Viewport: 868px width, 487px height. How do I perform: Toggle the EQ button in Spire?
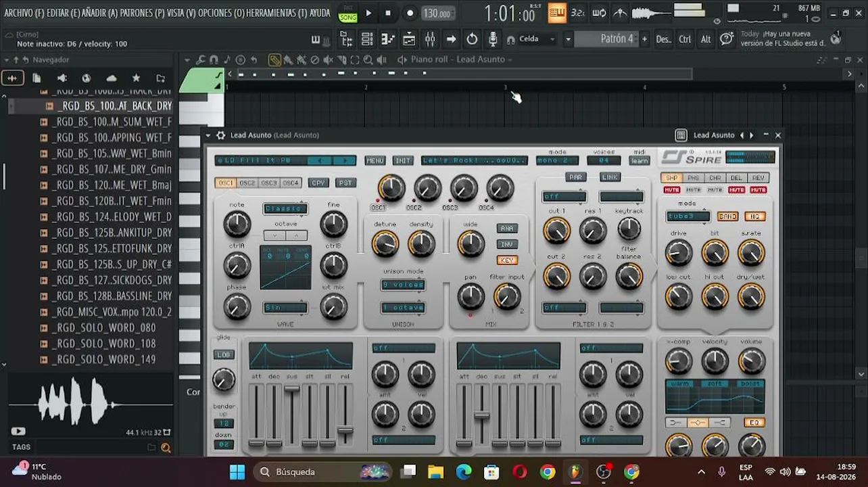click(x=754, y=423)
